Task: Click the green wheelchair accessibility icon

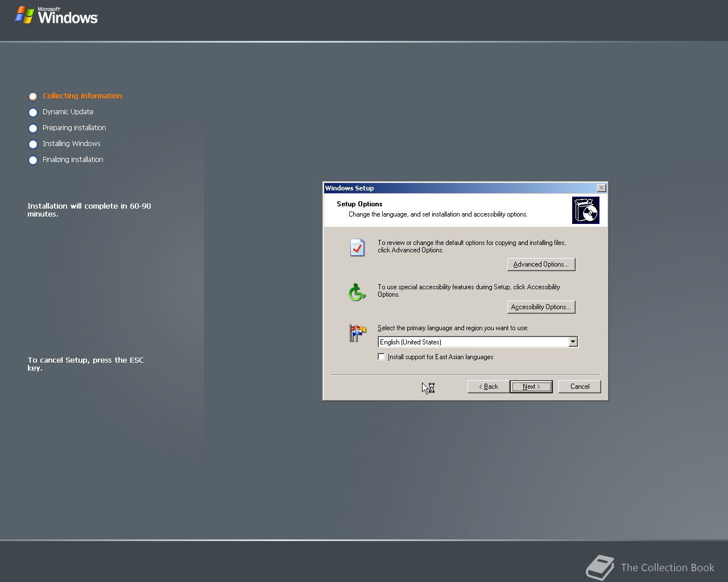Action: (x=357, y=292)
